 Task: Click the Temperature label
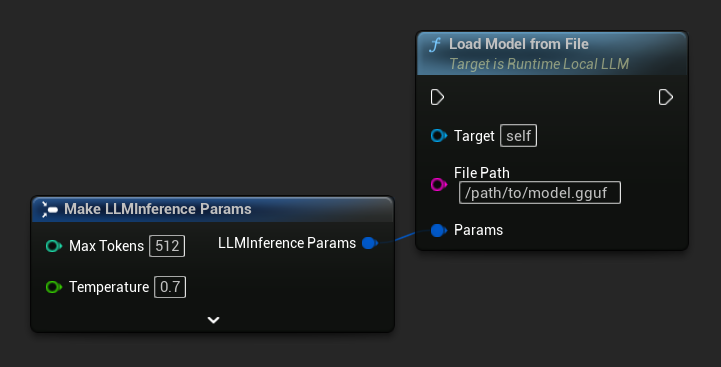109,287
